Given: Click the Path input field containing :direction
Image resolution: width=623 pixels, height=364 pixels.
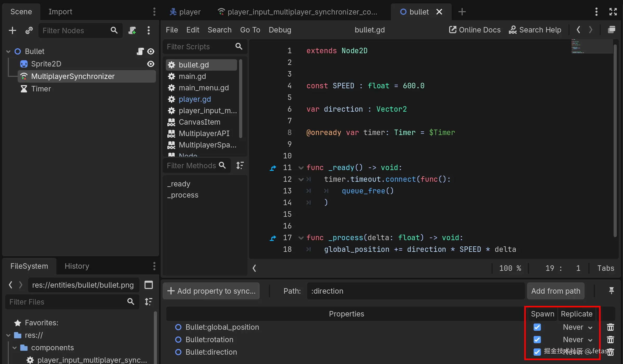Looking at the screenshot, I should point(415,291).
